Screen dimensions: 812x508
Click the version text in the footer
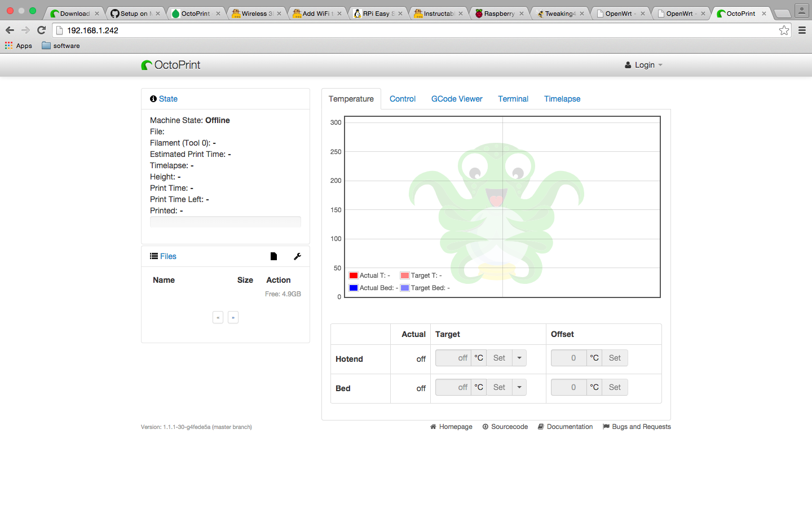coord(196,427)
